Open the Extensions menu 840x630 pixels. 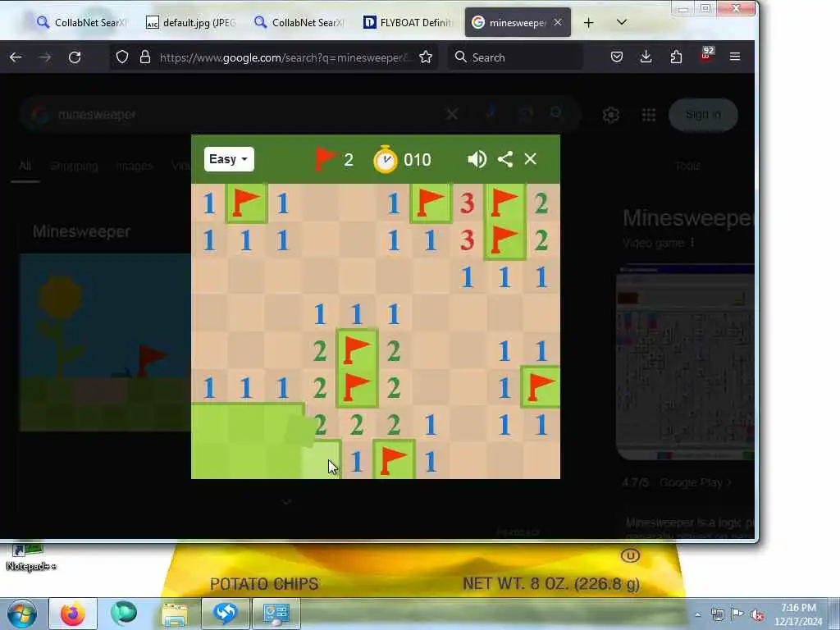676,57
